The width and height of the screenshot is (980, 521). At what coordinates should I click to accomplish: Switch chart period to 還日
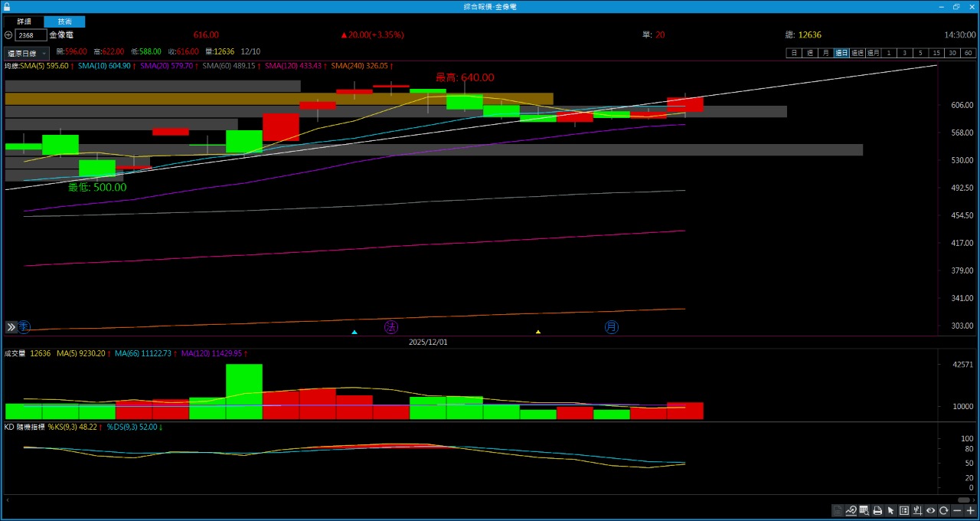[x=841, y=53]
